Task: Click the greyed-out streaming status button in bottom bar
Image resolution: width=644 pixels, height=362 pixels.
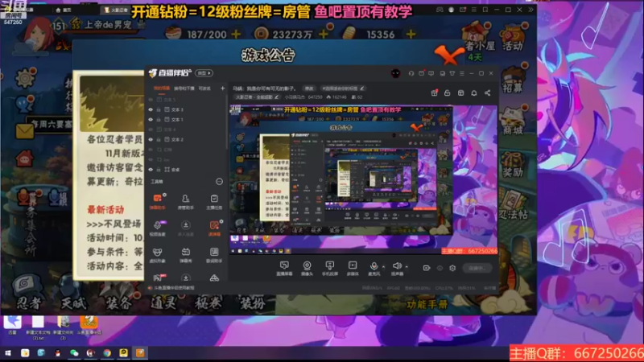Action: pos(477,268)
